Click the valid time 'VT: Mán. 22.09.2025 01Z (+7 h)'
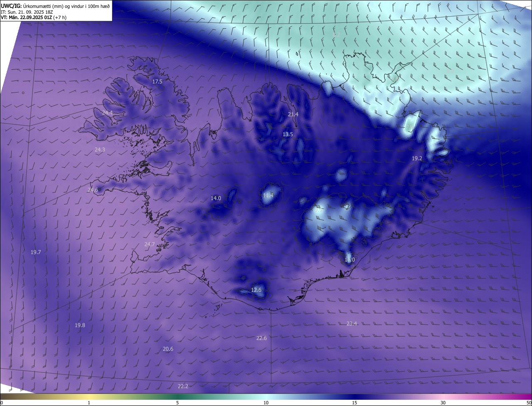 tap(34, 17)
